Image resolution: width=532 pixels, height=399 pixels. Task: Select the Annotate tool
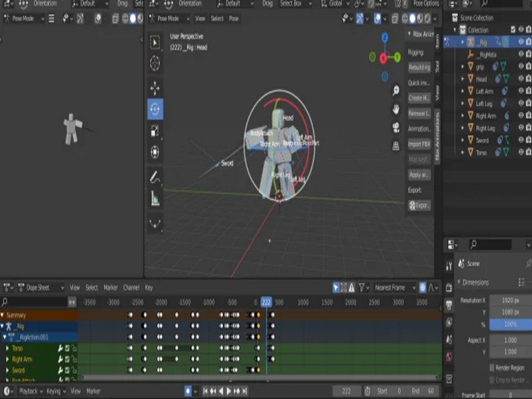(x=155, y=177)
